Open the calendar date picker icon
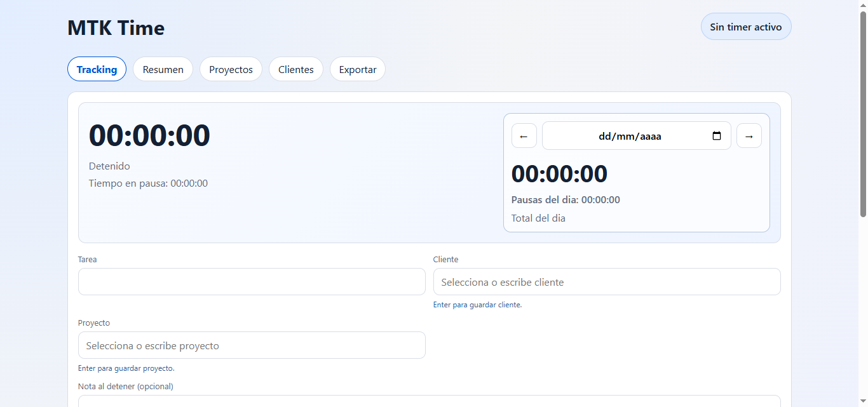 [x=717, y=135]
